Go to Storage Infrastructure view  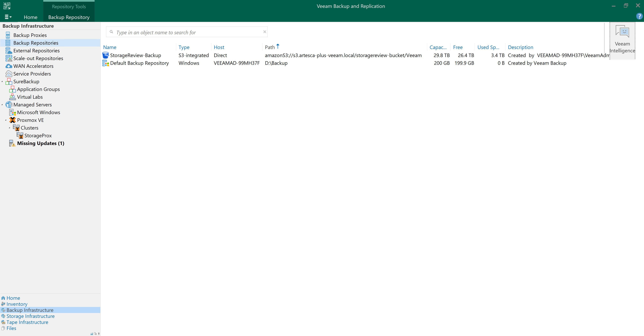[30, 316]
